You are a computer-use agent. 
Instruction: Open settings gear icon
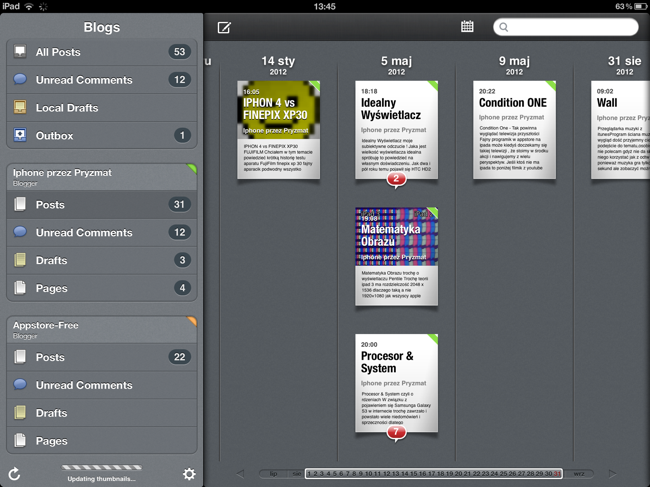tap(189, 474)
